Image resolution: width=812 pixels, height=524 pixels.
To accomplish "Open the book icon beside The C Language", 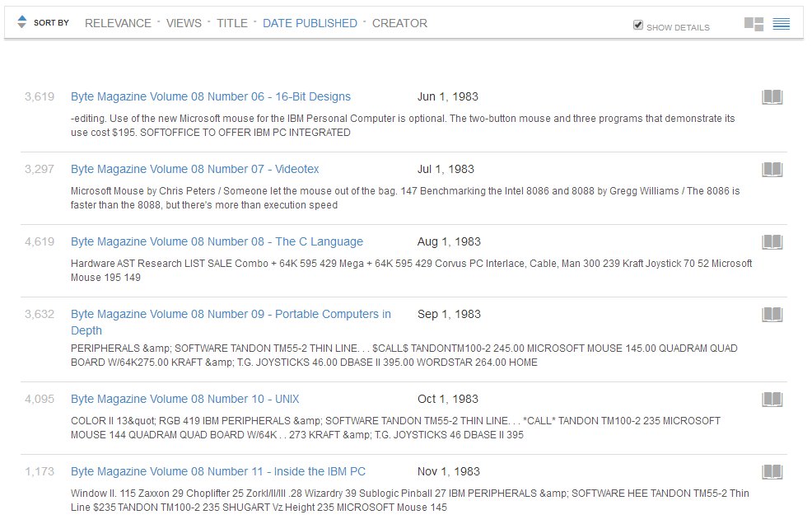I will 772,242.
